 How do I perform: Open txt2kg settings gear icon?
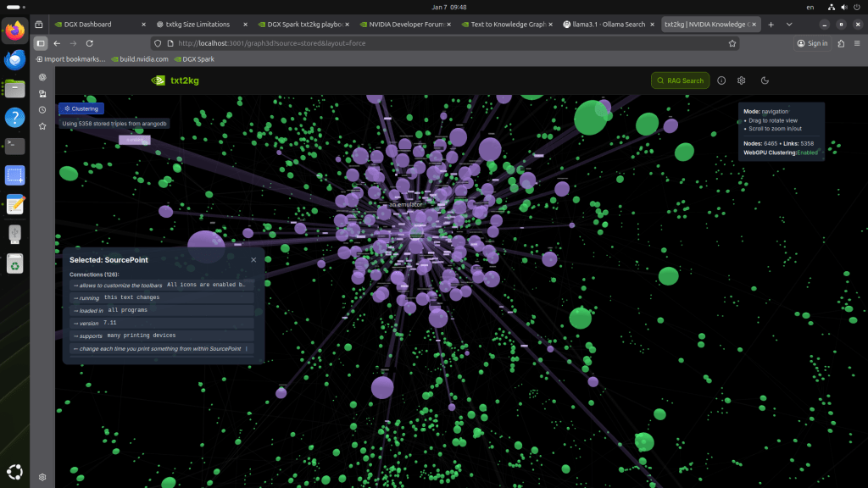click(x=742, y=80)
